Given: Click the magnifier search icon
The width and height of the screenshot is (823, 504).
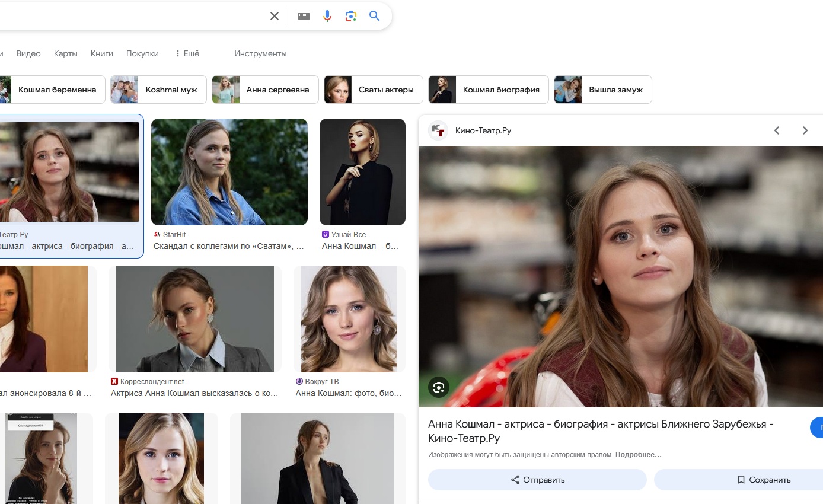Looking at the screenshot, I should pos(374,16).
